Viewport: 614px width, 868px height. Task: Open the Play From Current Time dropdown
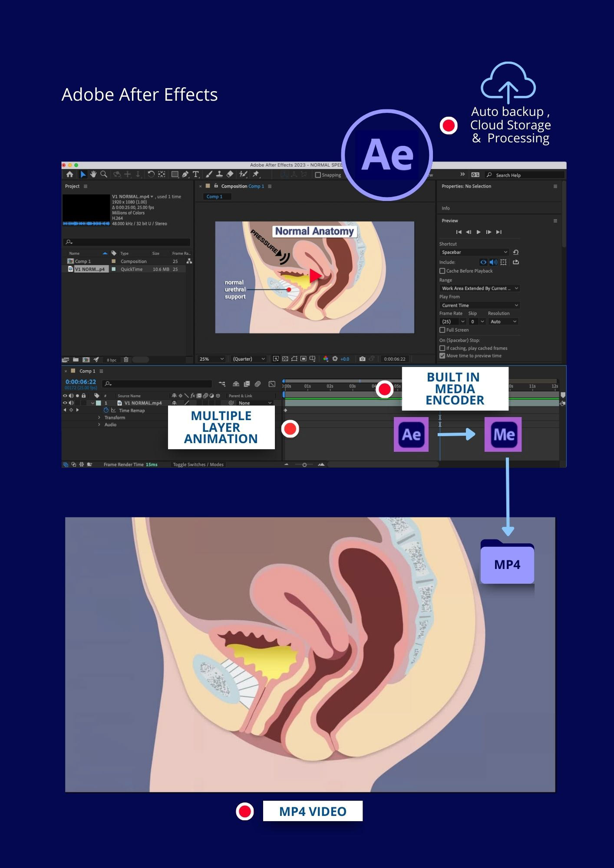point(479,306)
